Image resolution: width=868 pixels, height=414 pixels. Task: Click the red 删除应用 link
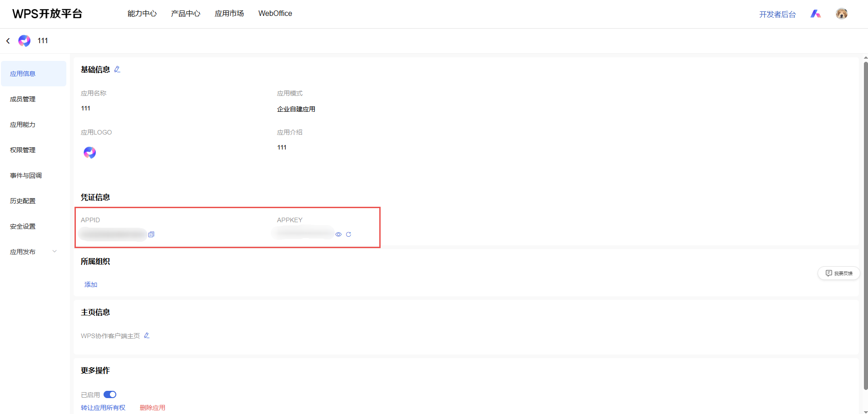click(x=153, y=408)
